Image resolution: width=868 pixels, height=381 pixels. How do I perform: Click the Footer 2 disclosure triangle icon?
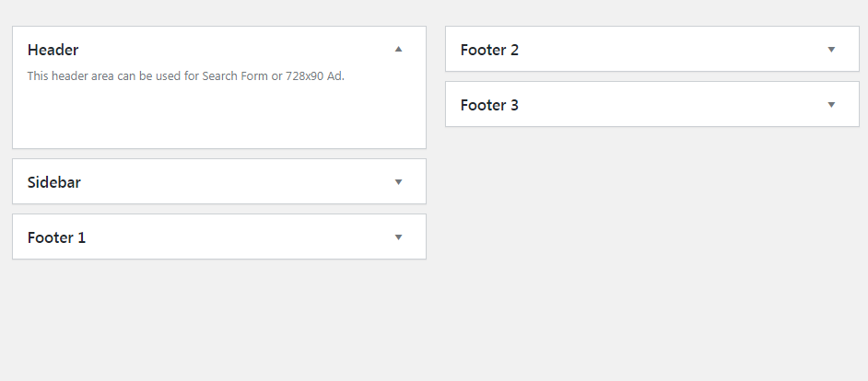click(x=831, y=50)
